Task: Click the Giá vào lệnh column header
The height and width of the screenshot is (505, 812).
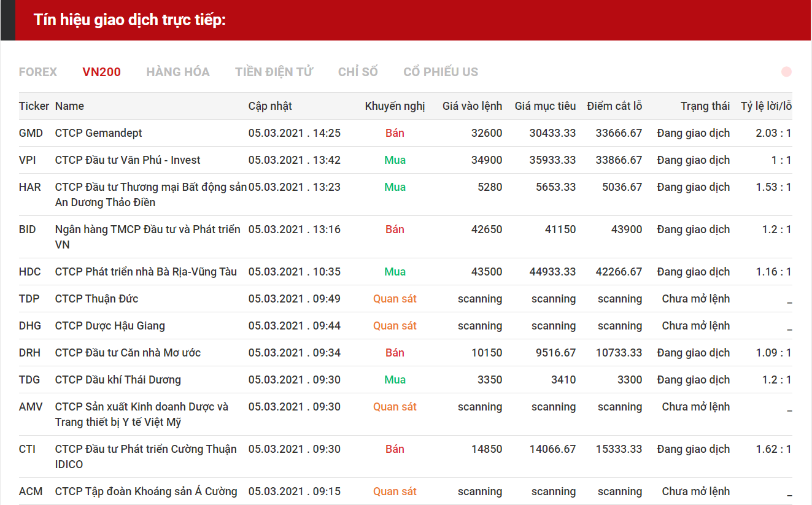Action: click(472, 106)
